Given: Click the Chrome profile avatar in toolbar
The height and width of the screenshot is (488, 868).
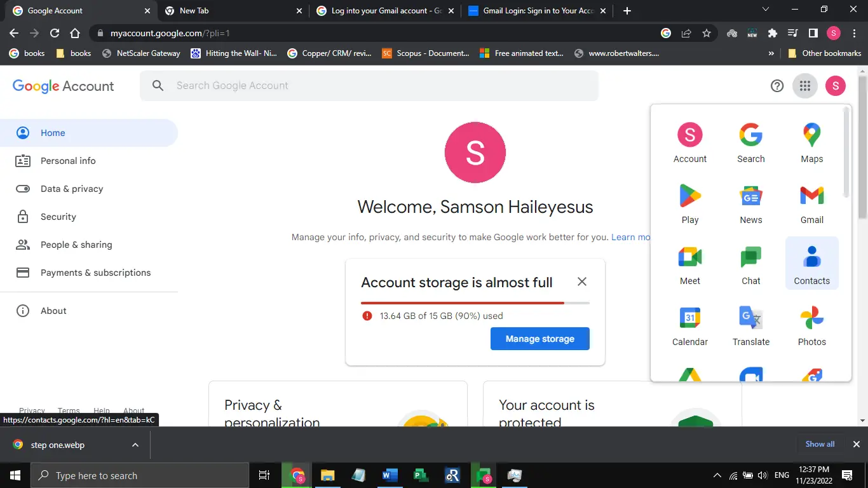Looking at the screenshot, I should click(x=834, y=33).
